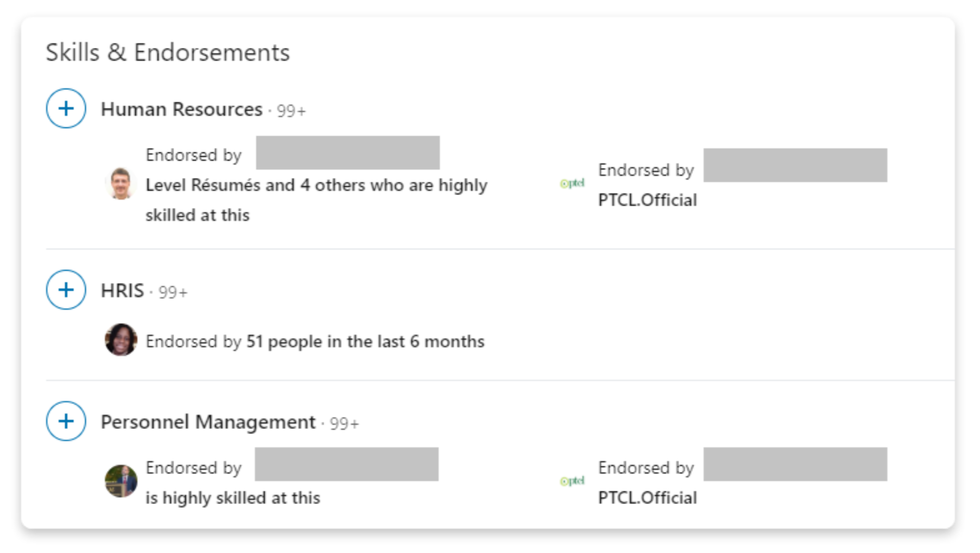This screenshot has width=980, height=553.
Task: View the 99+ endorsement count for HRIS
Action: [172, 292]
